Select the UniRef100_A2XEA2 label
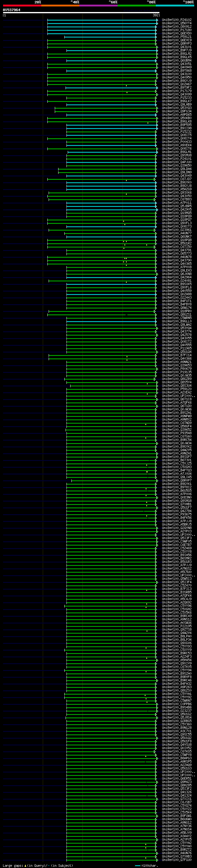The height and width of the screenshot is (868, 197). 176,392
